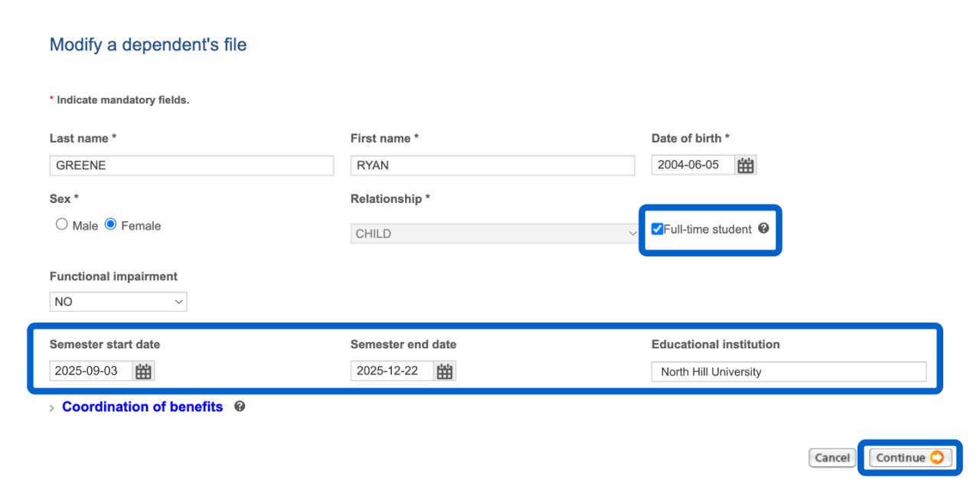Click the Semester end date text field
Image resolution: width=980 pixels, height=490 pixels.
point(392,371)
